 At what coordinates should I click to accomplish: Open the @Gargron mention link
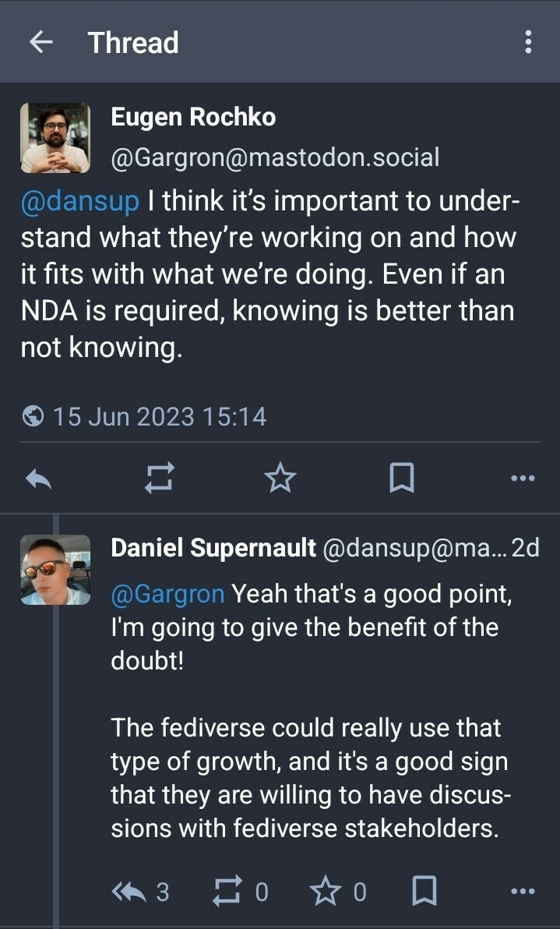point(167,595)
